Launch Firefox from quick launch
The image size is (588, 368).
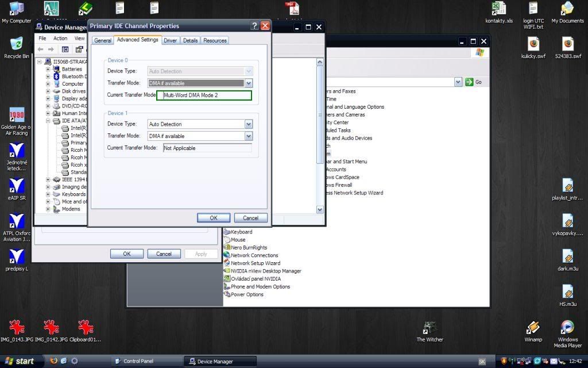(x=53, y=361)
